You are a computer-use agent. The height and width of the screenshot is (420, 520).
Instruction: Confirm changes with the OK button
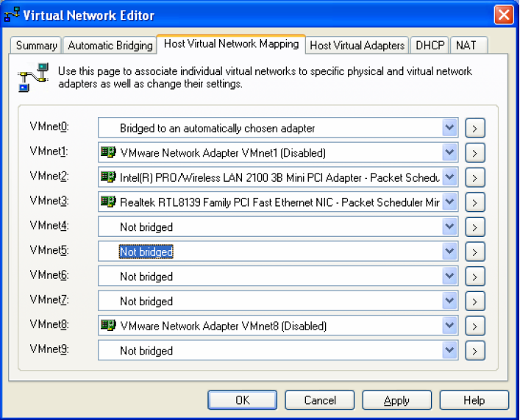point(243,400)
